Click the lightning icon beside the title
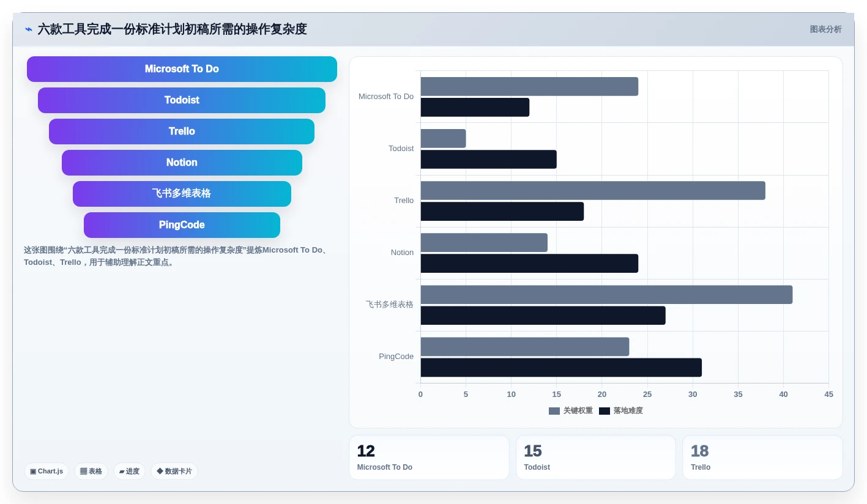The image size is (867, 504). tap(29, 29)
